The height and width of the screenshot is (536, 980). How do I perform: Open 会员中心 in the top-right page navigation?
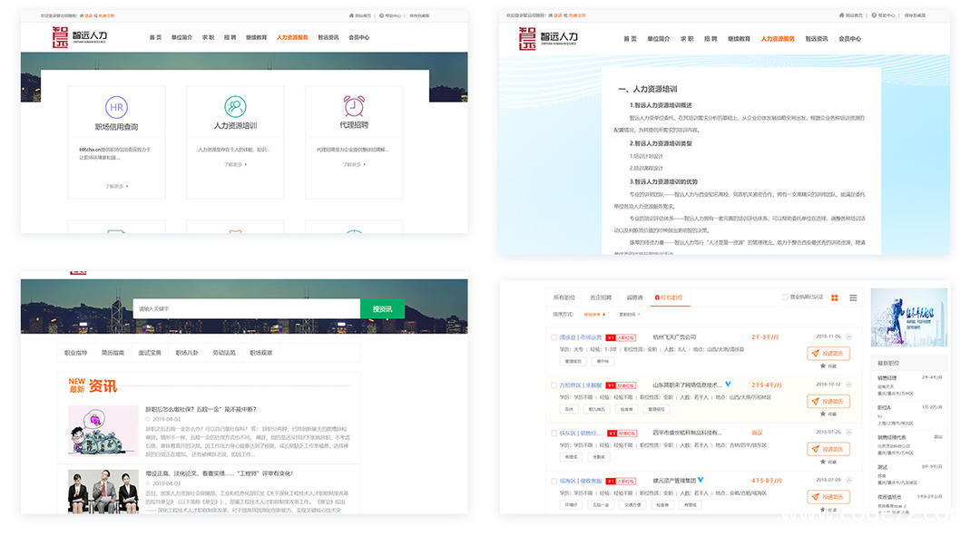click(849, 39)
